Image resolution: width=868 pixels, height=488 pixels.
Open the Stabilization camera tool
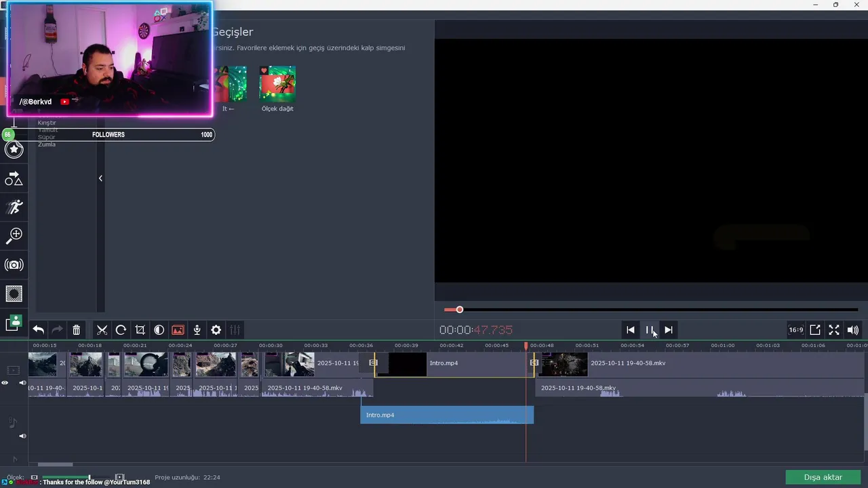[14, 265]
